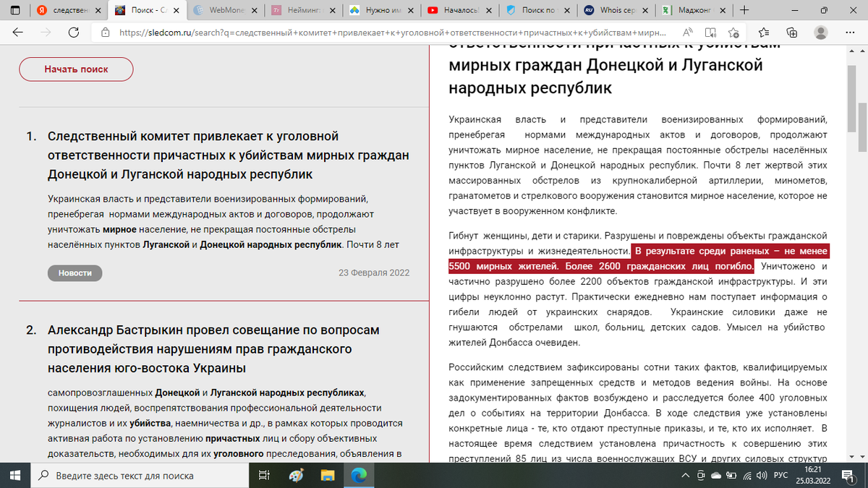This screenshot has width=868, height=488.
Task: Click the back navigation arrow
Action: [x=18, y=33]
